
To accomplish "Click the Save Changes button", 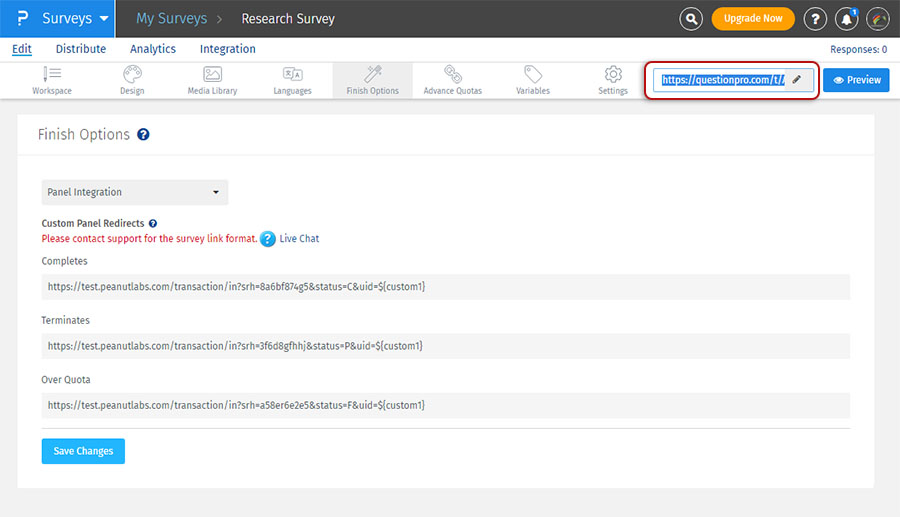I will point(83,451).
